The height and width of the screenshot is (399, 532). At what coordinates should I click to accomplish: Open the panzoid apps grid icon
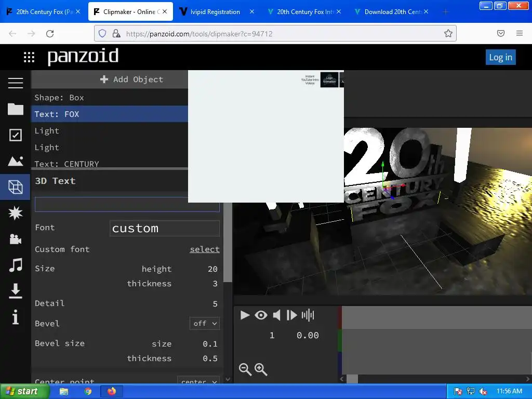(29, 57)
